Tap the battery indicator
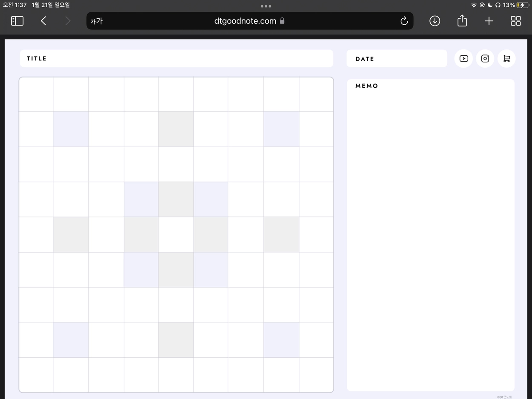The image size is (532, 399). (x=523, y=5)
